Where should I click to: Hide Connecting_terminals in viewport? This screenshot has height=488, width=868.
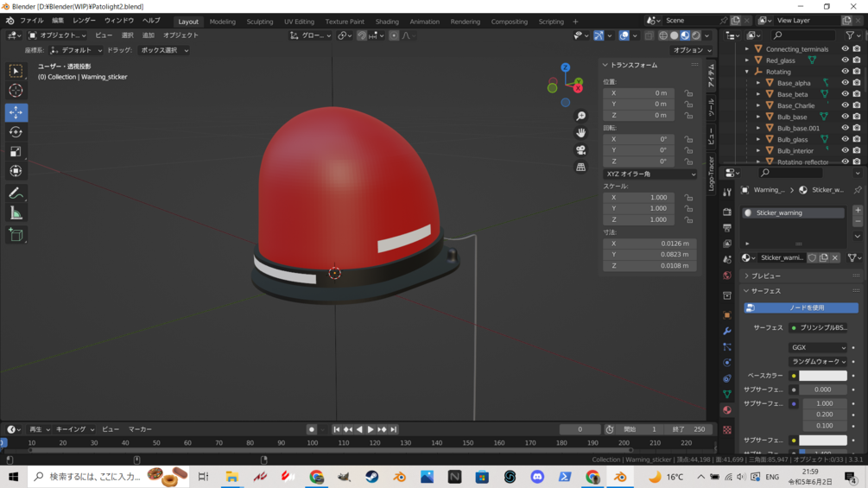click(845, 48)
